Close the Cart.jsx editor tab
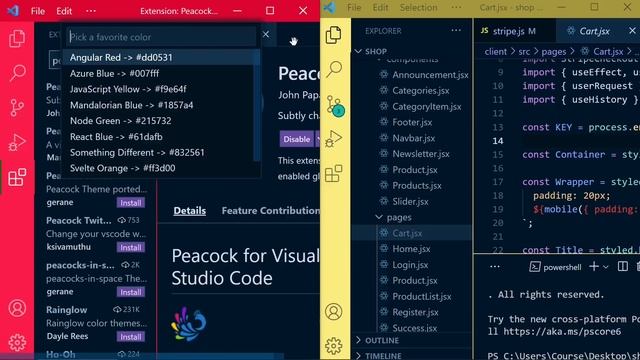The image size is (640, 360). [632, 31]
